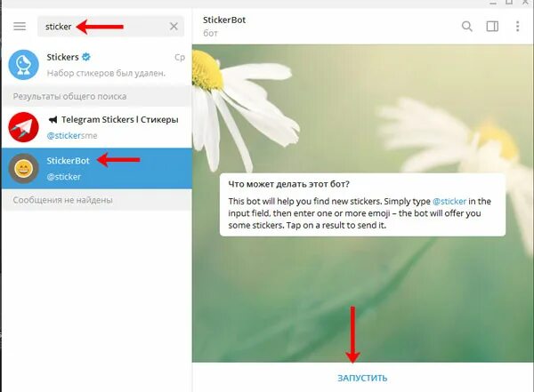This screenshot has height=392, width=534.
Task: Click the megaphone channel icon
Action: pyautogui.click(x=53, y=120)
